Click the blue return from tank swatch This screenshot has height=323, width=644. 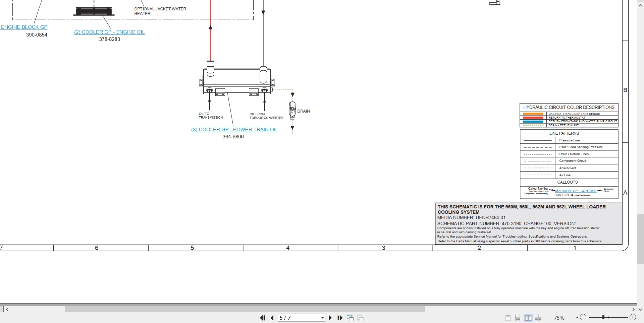533,121
